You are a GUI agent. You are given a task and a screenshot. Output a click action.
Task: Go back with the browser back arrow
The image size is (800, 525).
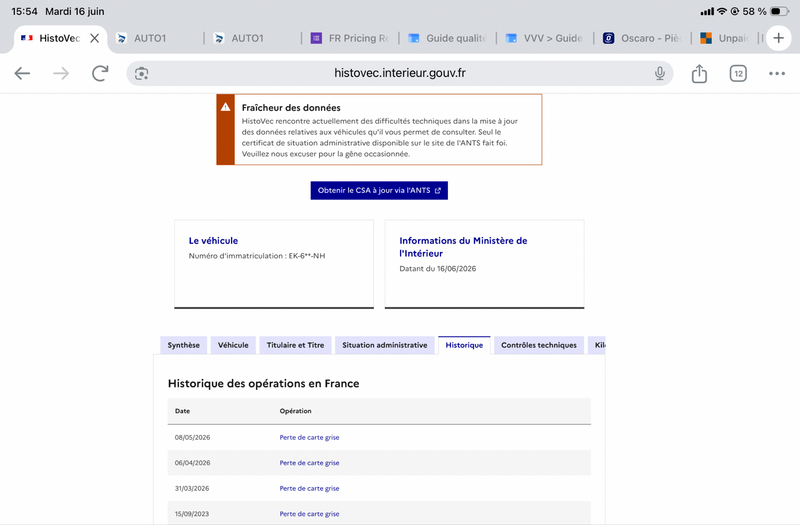(x=22, y=73)
